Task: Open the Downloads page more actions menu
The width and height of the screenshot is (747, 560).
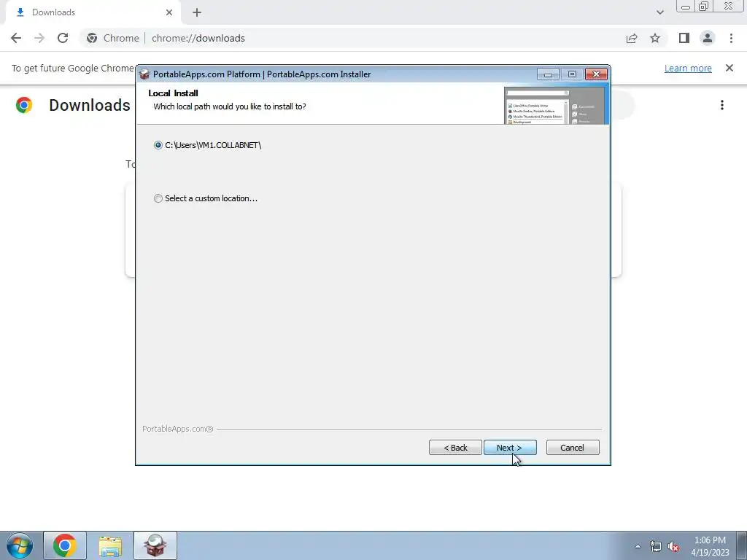Action: click(x=722, y=105)
